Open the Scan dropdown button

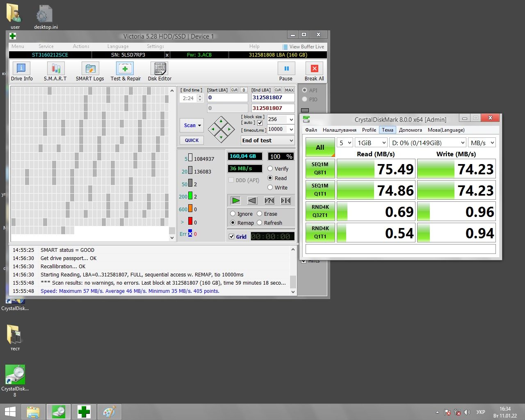[x=192, y=126]
